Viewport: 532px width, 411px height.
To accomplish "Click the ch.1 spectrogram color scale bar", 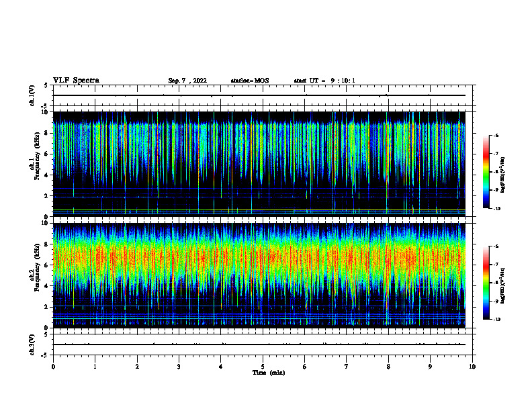I will 486,172.
